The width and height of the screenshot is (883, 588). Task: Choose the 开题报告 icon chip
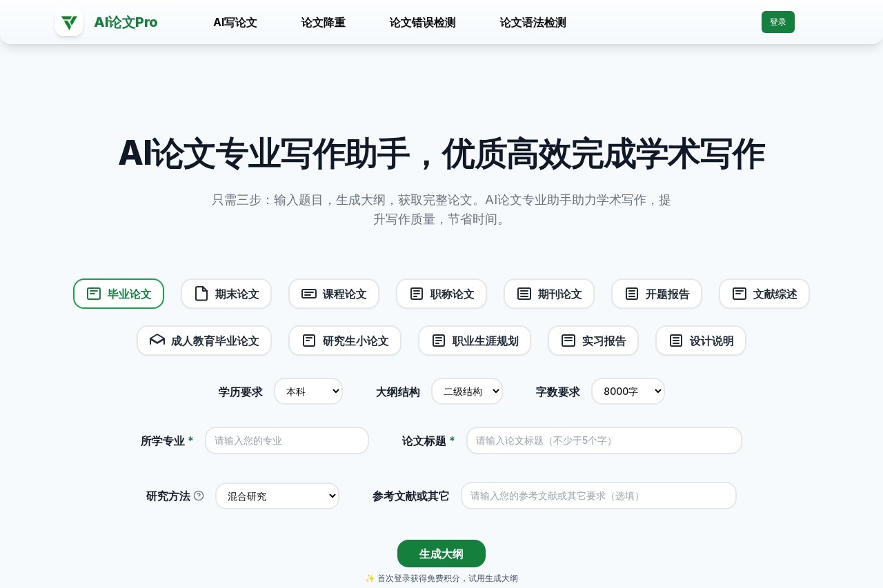(632, 294)
